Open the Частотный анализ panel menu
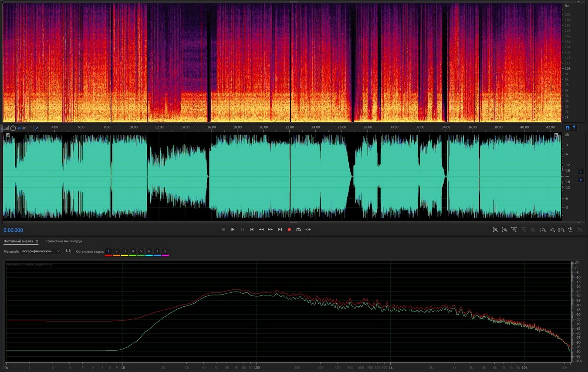This screenshot has height=372, width=588. click(37, 241)
